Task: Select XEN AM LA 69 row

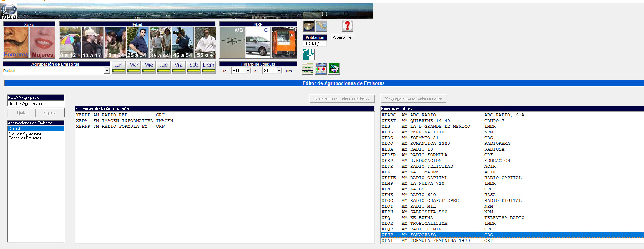Action: point(512,189)
